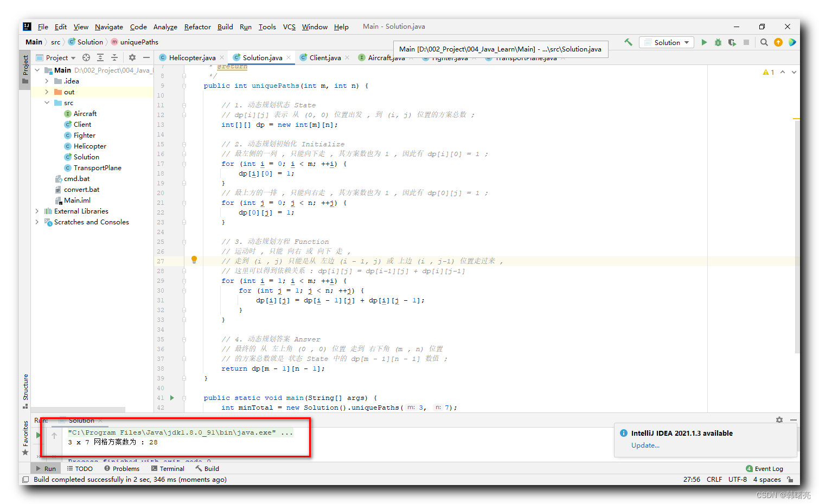Select cmd.bat file in project tree
The width and height of the screenshot is (819, 504).
pyautogui.click(x=76, y=178)
